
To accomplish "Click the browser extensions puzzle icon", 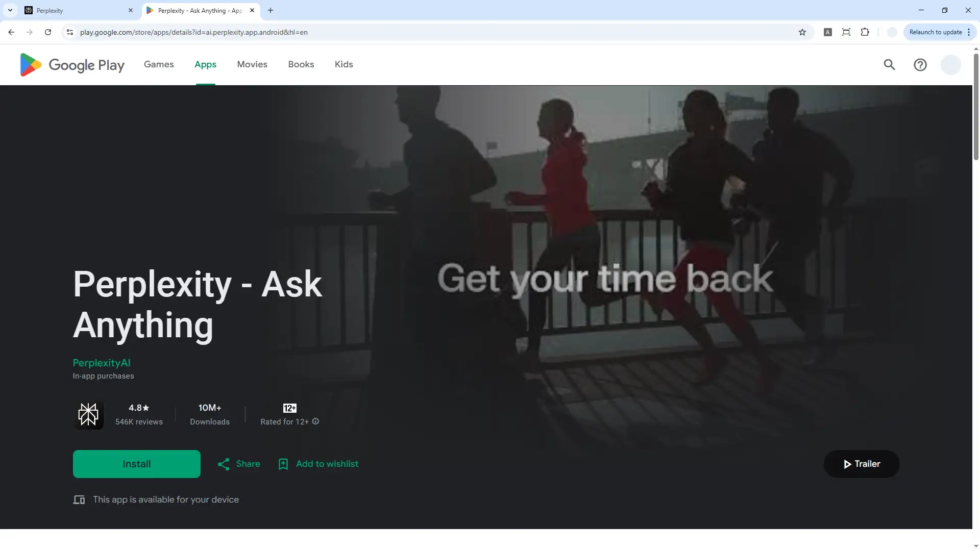I will (x=865, y=32).
